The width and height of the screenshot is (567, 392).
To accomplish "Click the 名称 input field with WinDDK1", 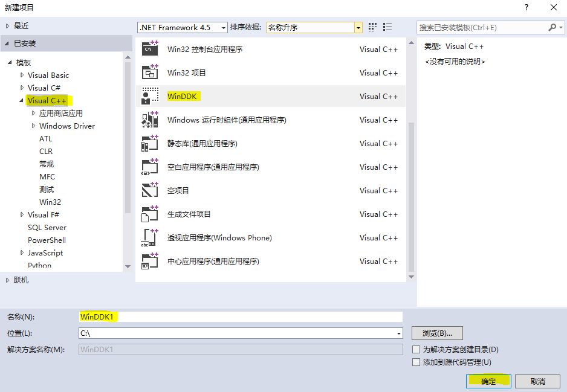I will [x=241, y=316].
